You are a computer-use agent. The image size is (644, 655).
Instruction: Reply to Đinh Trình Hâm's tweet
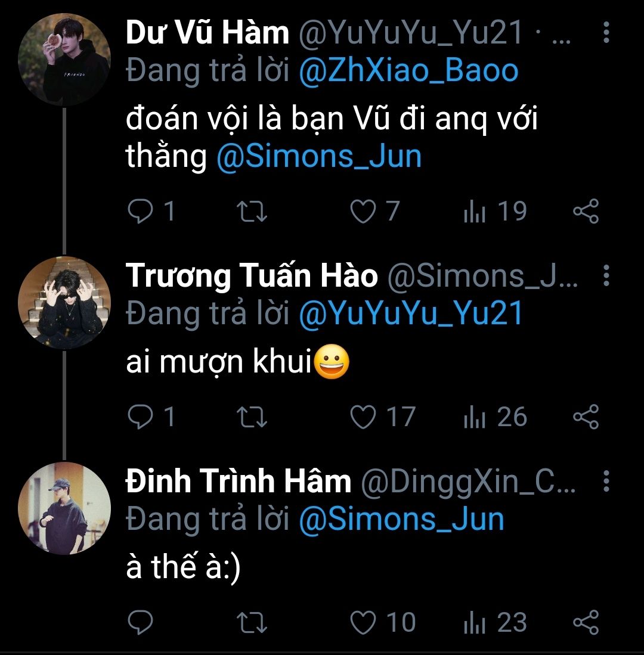(x=141, y=623)
